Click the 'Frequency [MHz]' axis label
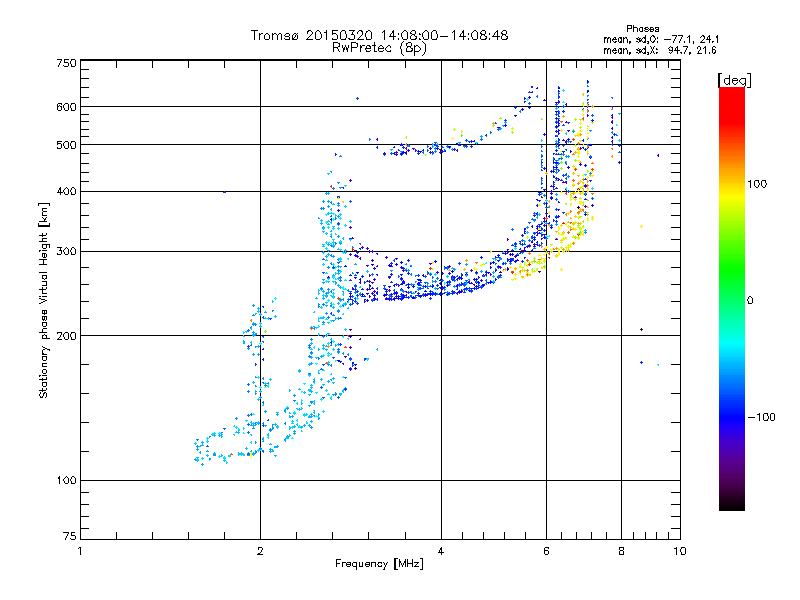Screen dimensions: 800x600 pos(379,564)
